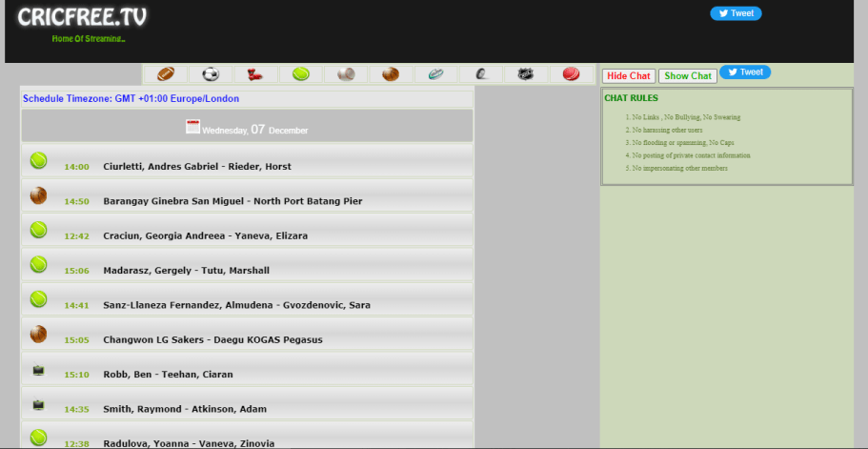868x449 pixels.
Task: Click the Hide Chat button
Action: 629,76
